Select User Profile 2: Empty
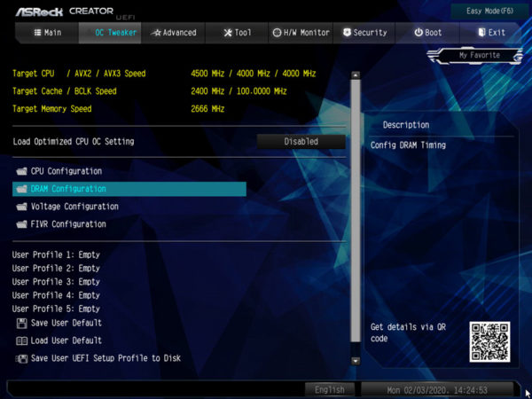Screen dimensions: 532x399 (56, 269)
